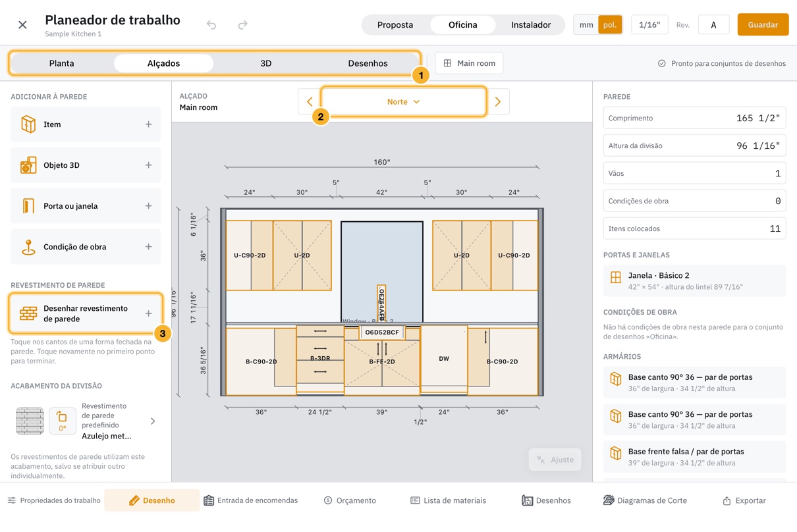Switch to the Planta tab

click(x=61, y=63)
